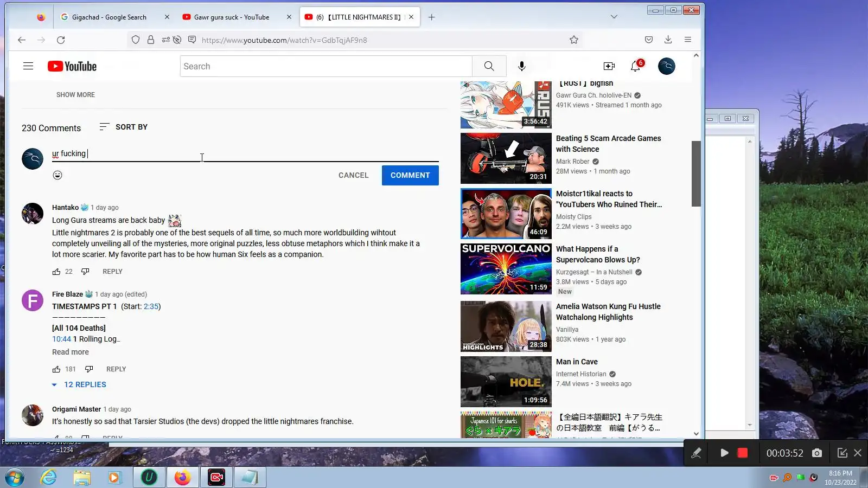Jump to the 2:35 start timestamp
868x488 pixels.
pos(151,306)
